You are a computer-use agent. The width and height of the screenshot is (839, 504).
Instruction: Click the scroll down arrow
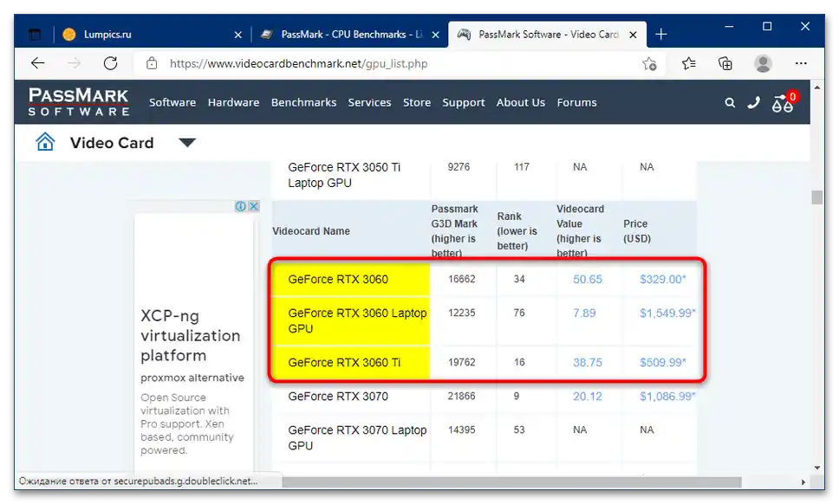817,468
